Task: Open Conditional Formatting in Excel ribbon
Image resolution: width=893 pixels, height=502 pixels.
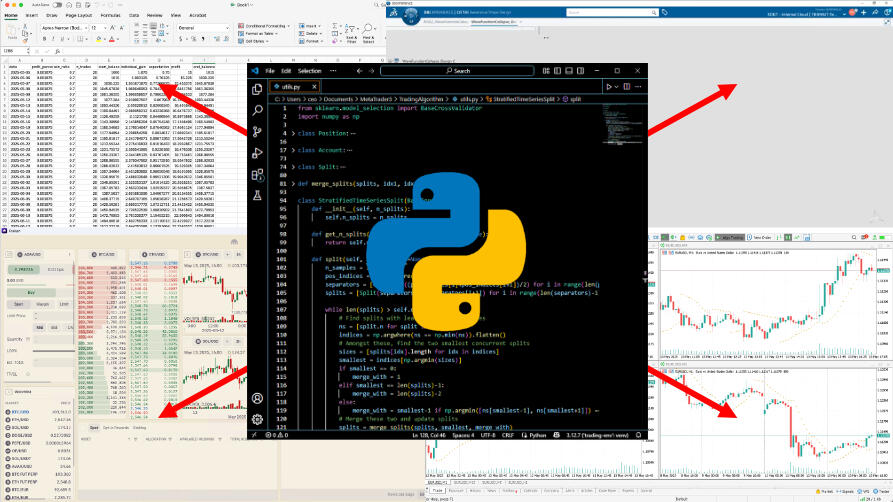Action: [x=264, y=26]
